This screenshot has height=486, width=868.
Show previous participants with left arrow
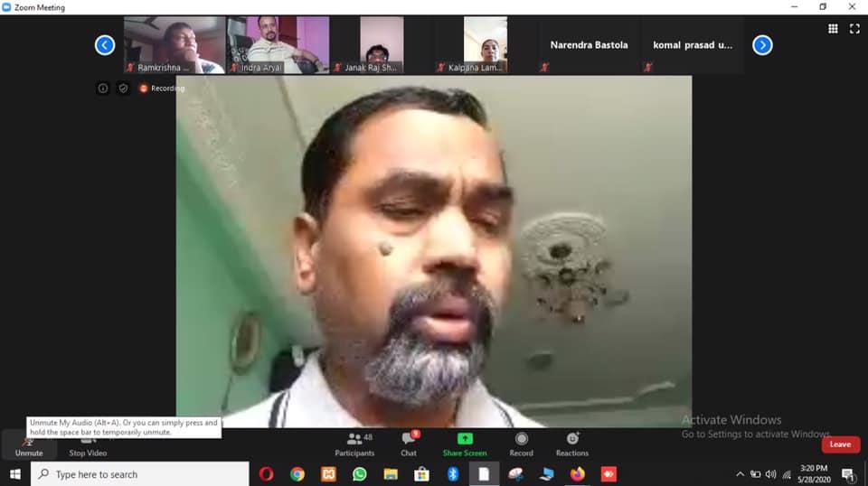(105, 44)
